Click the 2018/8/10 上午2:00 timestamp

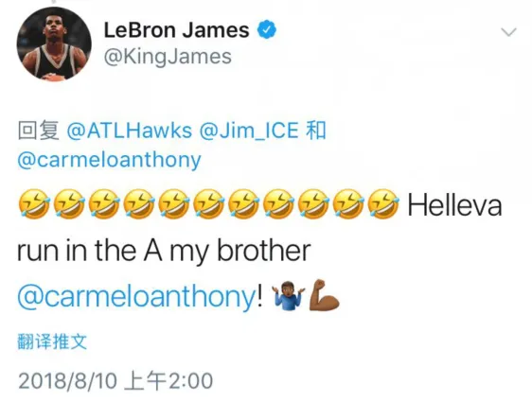[x=115, y=380]
